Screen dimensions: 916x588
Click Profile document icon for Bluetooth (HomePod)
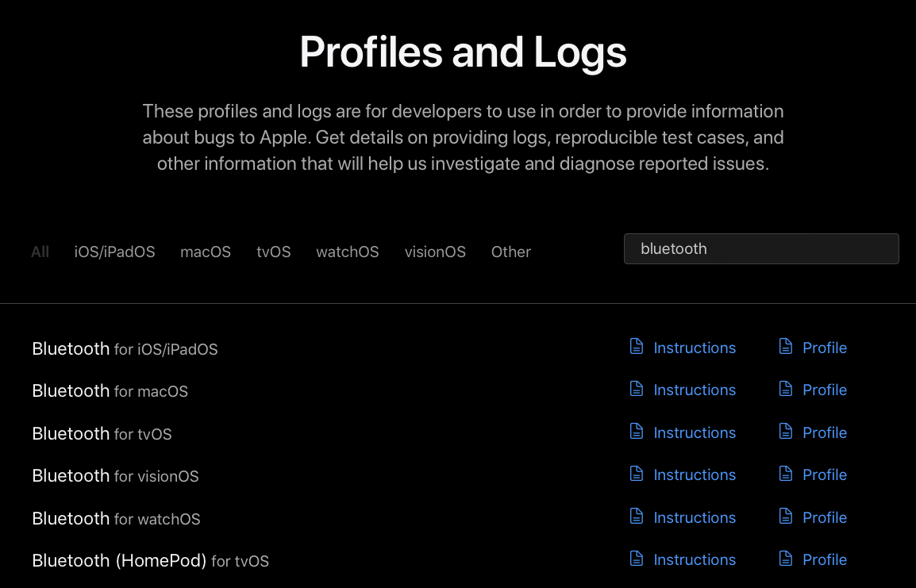(785, 559)
